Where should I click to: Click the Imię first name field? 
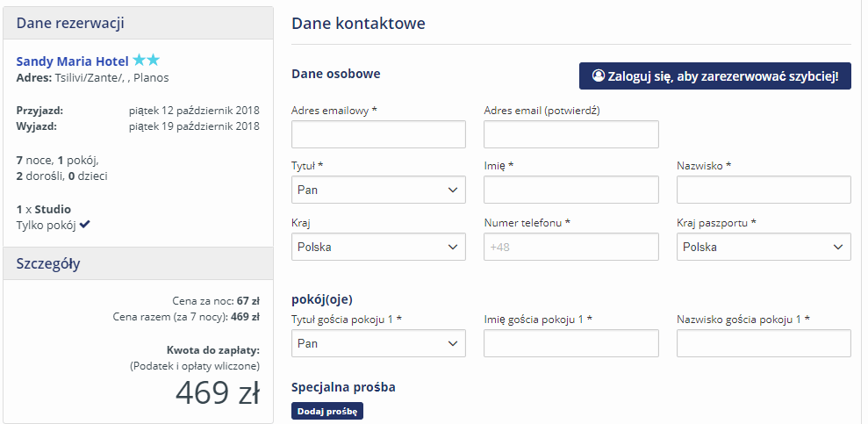[x=571, y=190]
